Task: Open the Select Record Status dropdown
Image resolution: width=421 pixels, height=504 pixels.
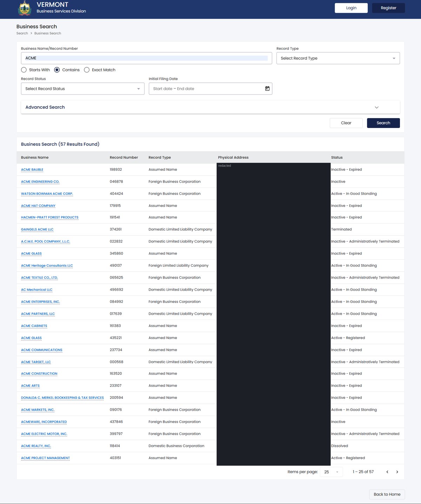Action: 83,89
